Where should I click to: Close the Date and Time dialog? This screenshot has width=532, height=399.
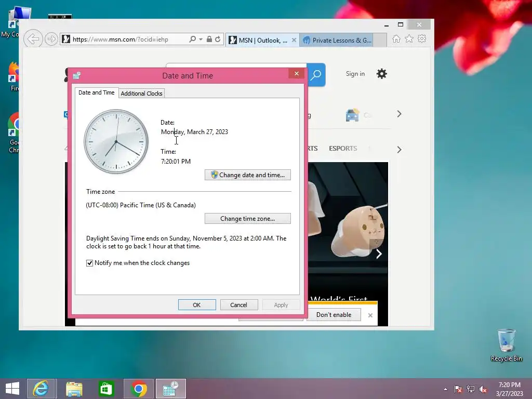297,74
